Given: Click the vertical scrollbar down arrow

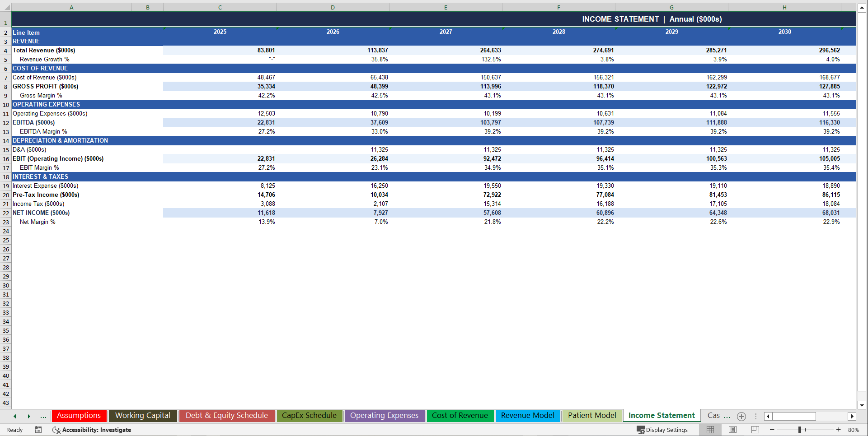Looking at the screenshot, I should [861, 405].
